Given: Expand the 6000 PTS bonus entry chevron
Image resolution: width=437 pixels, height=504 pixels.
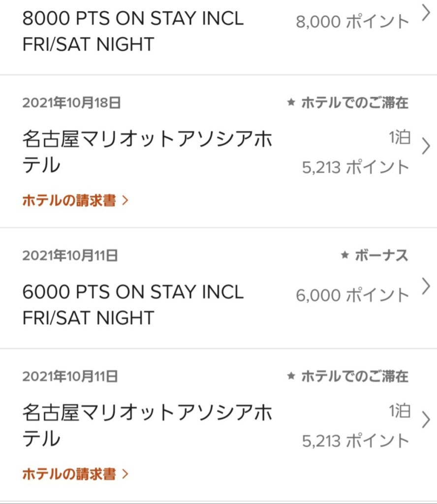Looking at the screenshot, I should (426, 286).
